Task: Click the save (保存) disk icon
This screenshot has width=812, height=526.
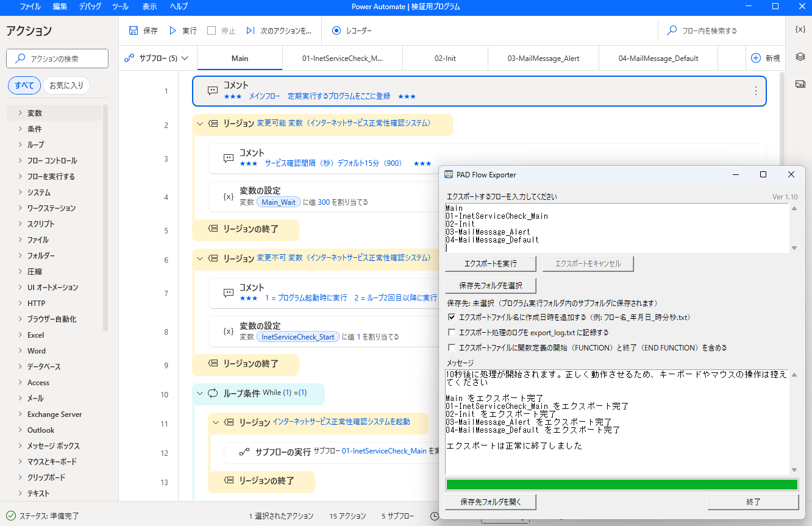Action: click(x=134, y=30)
